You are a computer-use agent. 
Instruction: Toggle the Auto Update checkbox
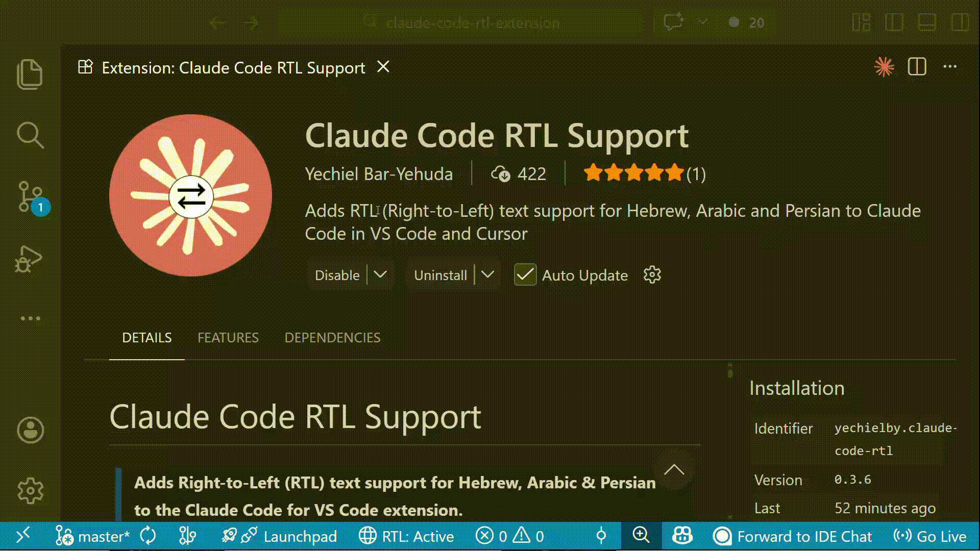pyautogui.click(x=525, y=275)
